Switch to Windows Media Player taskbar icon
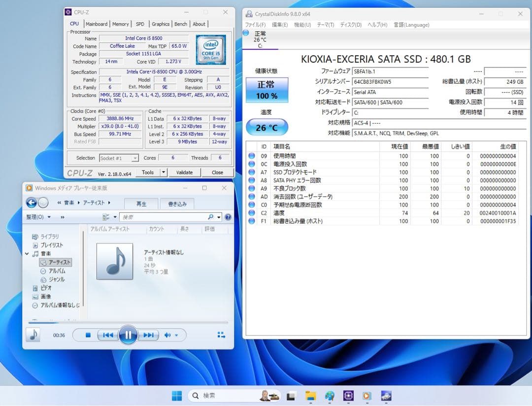 click(367, 396)
